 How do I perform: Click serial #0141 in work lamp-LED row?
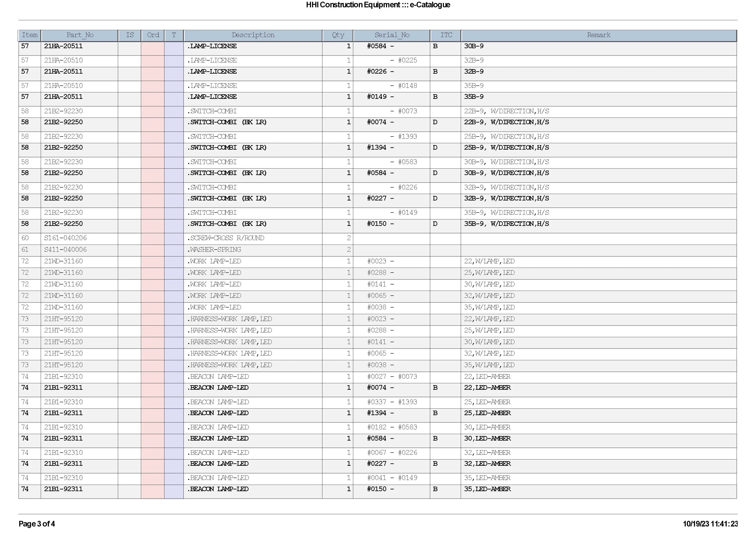coord(380,285)
